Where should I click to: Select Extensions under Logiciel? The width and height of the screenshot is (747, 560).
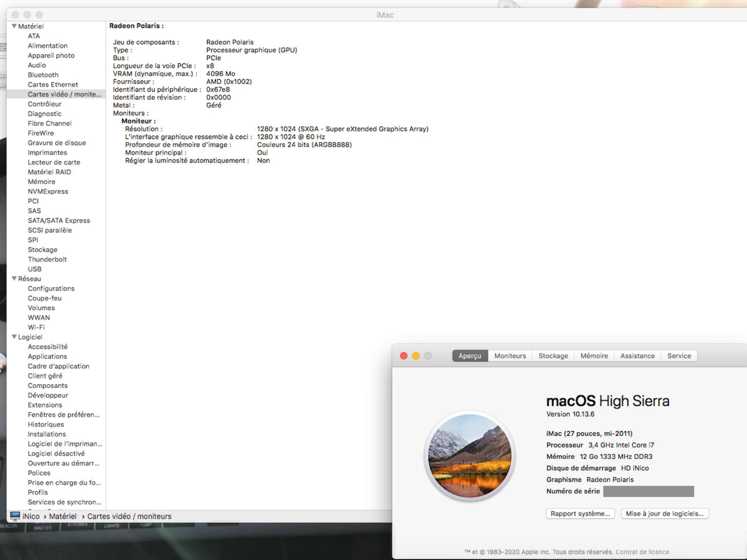point(45,405)
